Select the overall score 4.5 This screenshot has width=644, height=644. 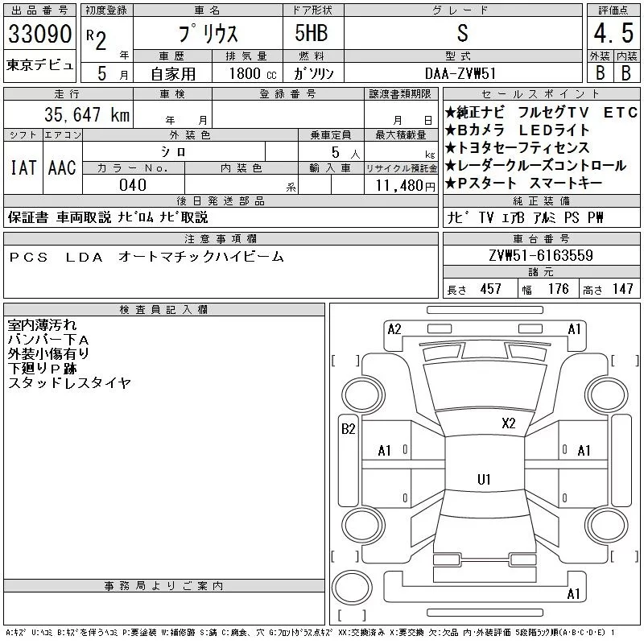pyautogui.click(x=613, y=33)
